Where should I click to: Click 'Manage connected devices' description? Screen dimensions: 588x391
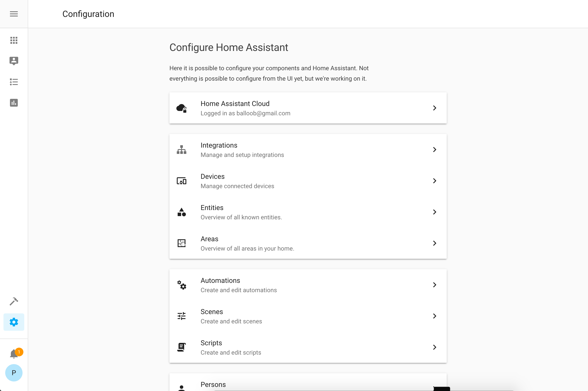pyautogui.click(x=237, y=186)
